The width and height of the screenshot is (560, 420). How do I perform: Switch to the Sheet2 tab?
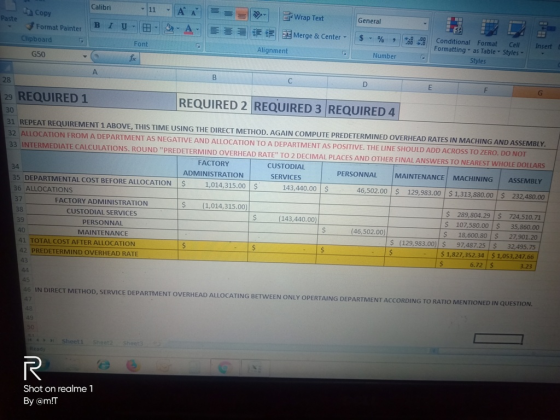click(103, 342)
